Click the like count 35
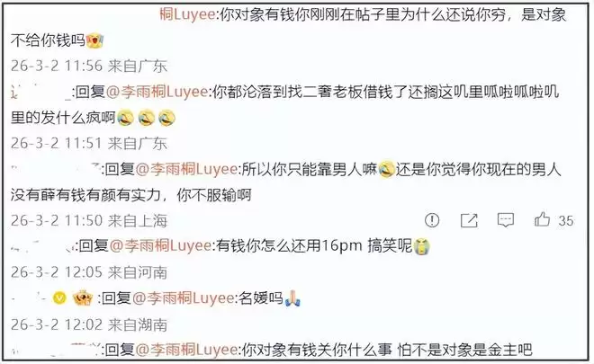 click(566, 220)
